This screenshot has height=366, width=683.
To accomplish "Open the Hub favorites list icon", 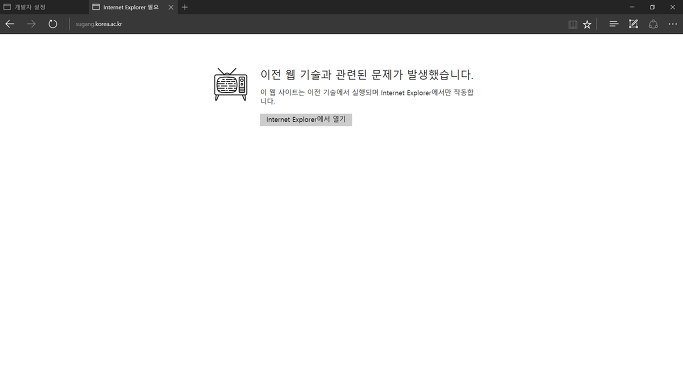I will click(x=614, y=24).
